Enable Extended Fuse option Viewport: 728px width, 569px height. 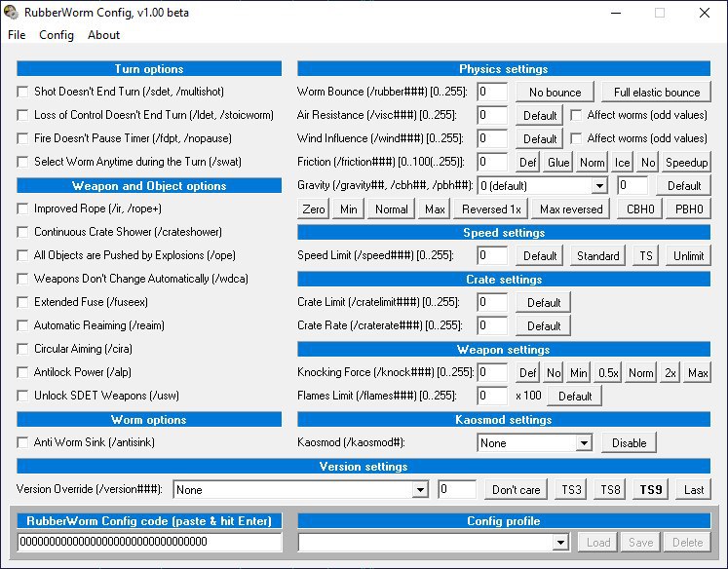pyautogui.click(x=22, y=302)
